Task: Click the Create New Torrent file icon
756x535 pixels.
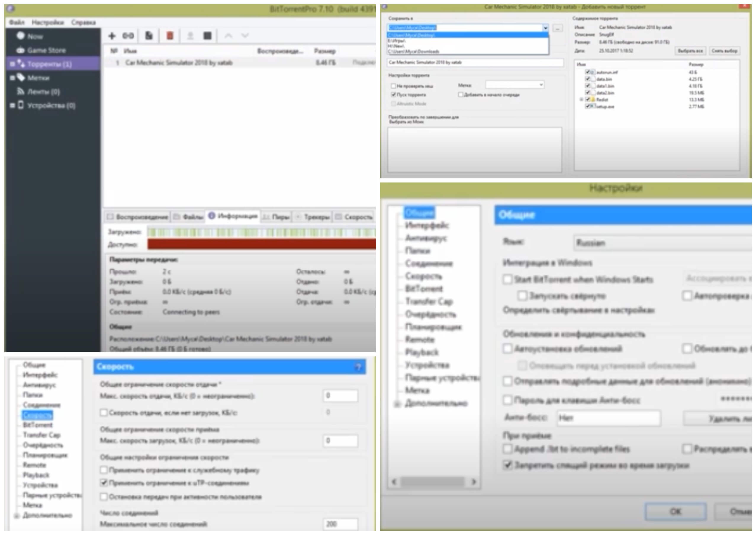Action: [x=149, y=36]
